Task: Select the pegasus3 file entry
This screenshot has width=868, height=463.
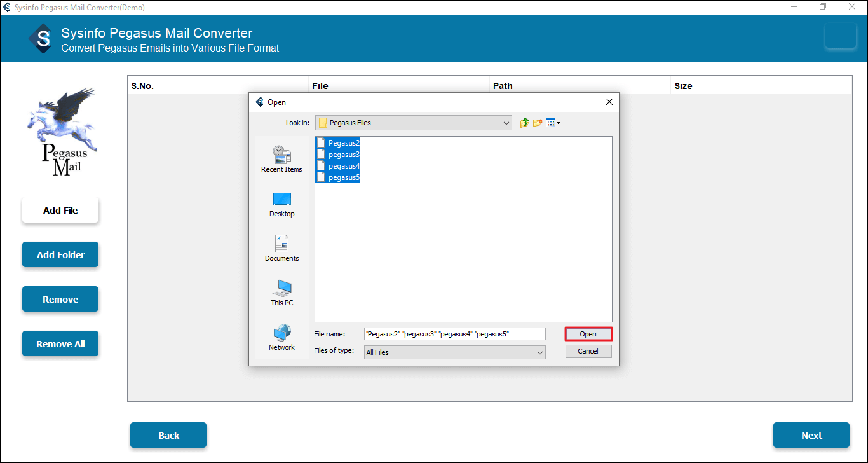Action: [341, 154]
